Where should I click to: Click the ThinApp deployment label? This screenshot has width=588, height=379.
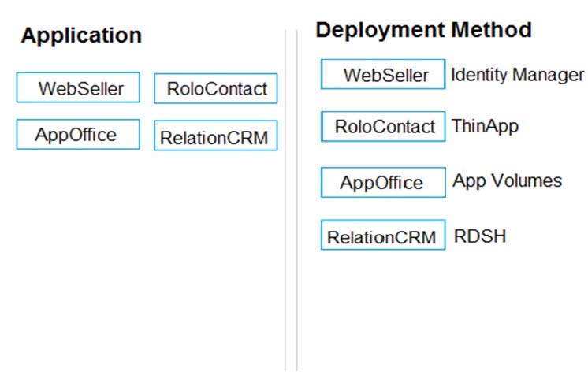coord(485,125)
